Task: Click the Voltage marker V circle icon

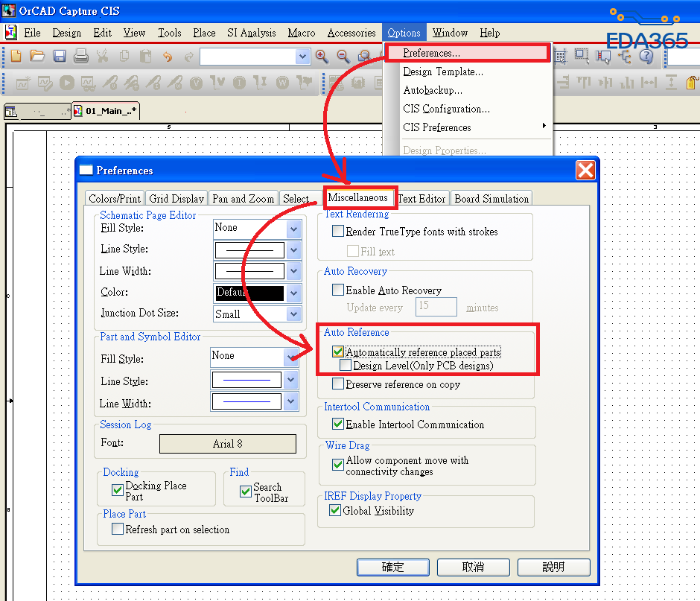Action: (196, 83)
